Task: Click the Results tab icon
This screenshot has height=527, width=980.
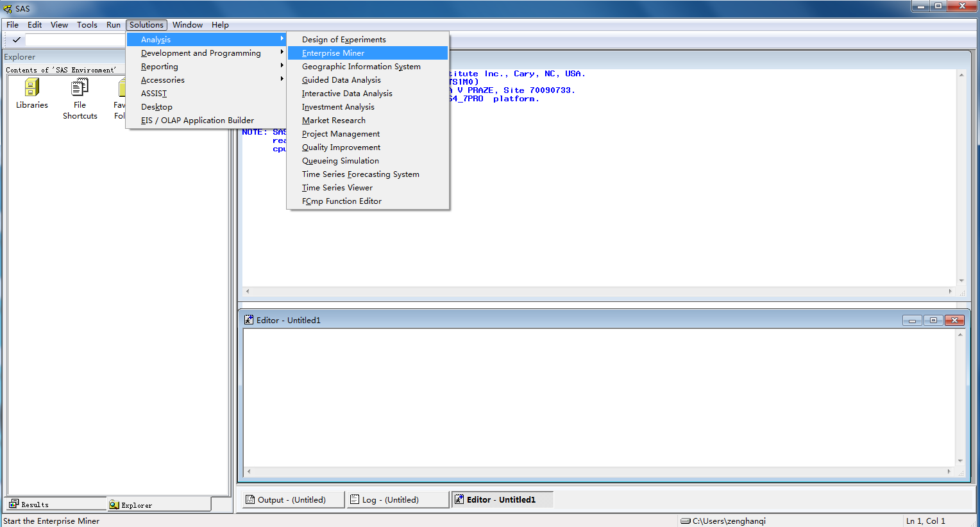Action: (x=14, y=505)
